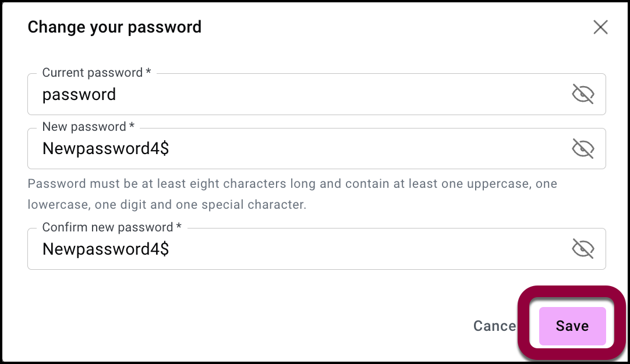This screenshot has width=630, height=364.
Task: Toggle visibility of the New password field
Action: click(583, 149)
